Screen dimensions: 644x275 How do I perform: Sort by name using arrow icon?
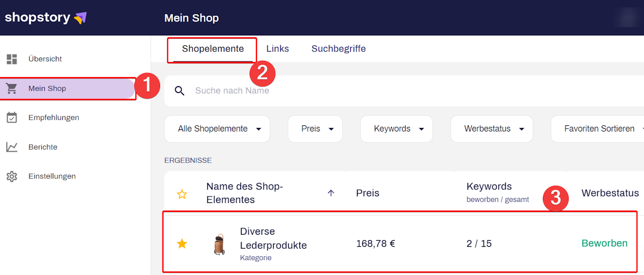(331, 193)
